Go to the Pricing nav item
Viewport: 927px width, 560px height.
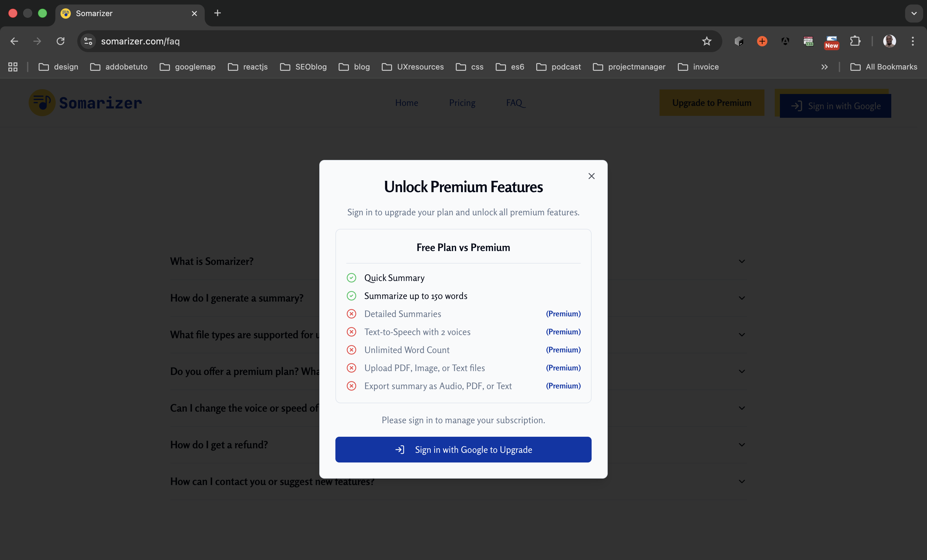pos(462,103)
